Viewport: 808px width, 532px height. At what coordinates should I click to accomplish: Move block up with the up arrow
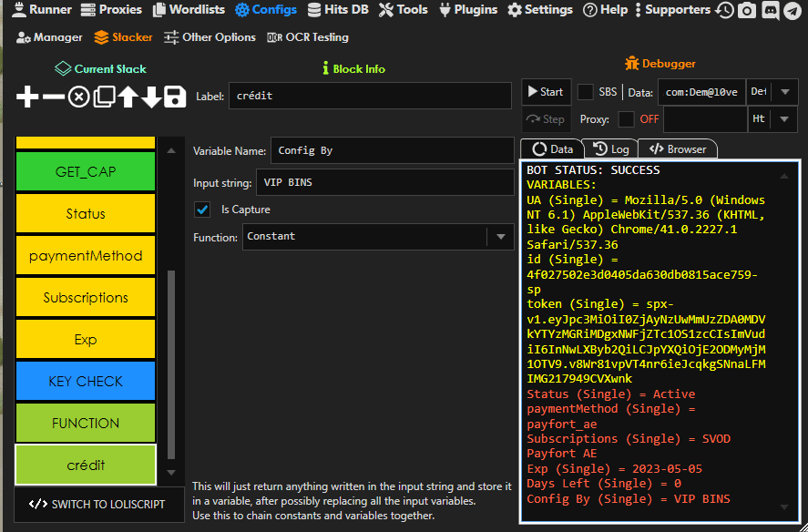tap(128, 97)
